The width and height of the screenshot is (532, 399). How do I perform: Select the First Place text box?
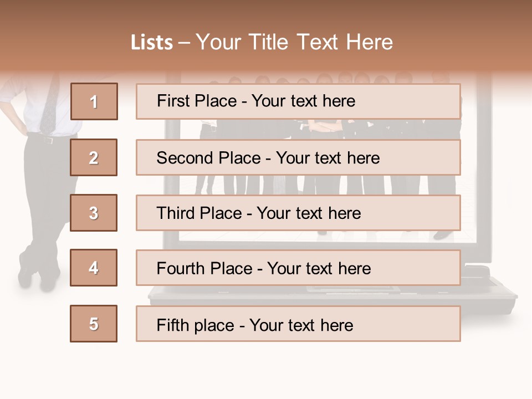pos(298,101)
